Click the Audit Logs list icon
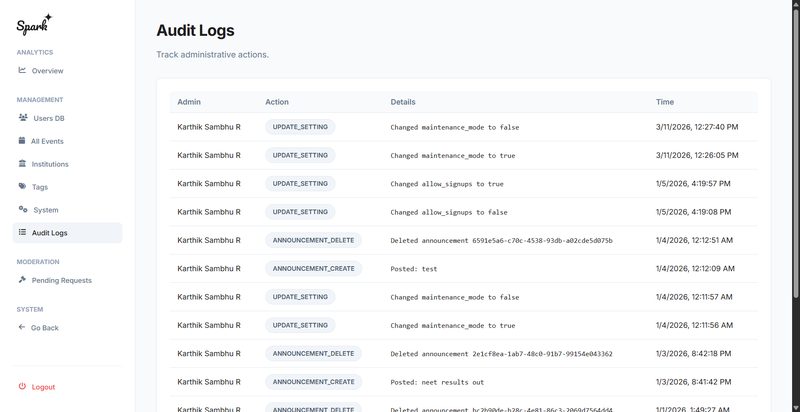Viewport: 800px width, 412px height. 22,233
